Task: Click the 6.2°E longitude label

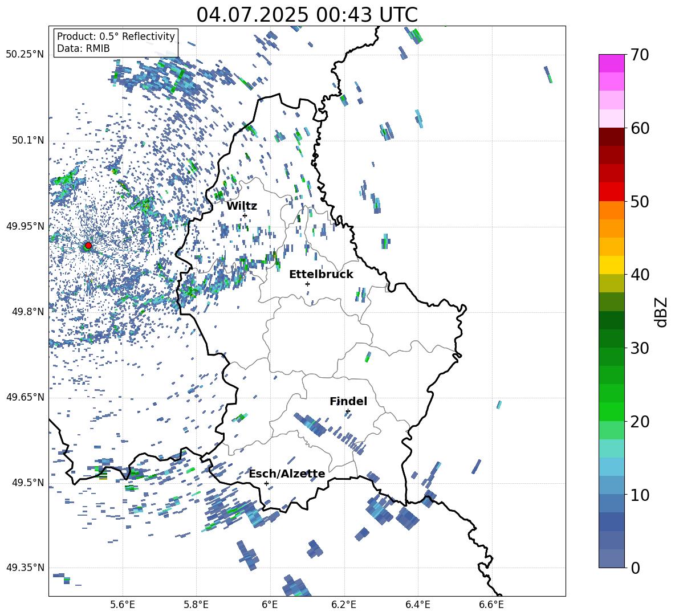Action: click(x=344, y=605)
